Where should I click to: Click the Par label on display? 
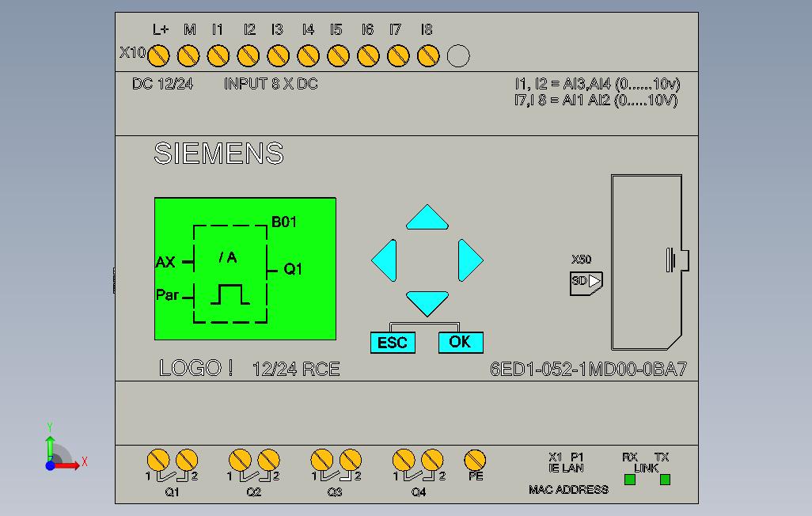point(167,294)
